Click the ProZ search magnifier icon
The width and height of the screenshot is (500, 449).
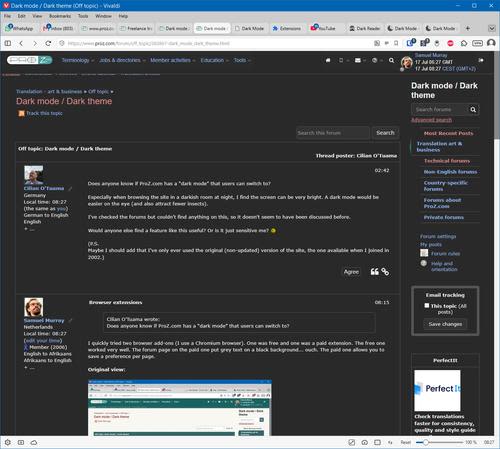click(x=391, y=60)
